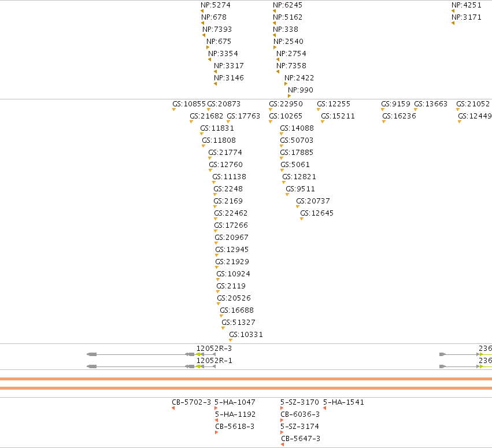Select feature GS:2248

point(228,189)
